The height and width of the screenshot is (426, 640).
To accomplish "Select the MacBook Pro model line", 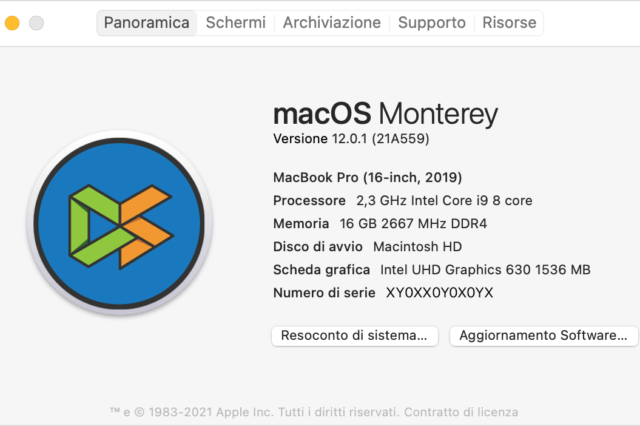I will point(367,177).
